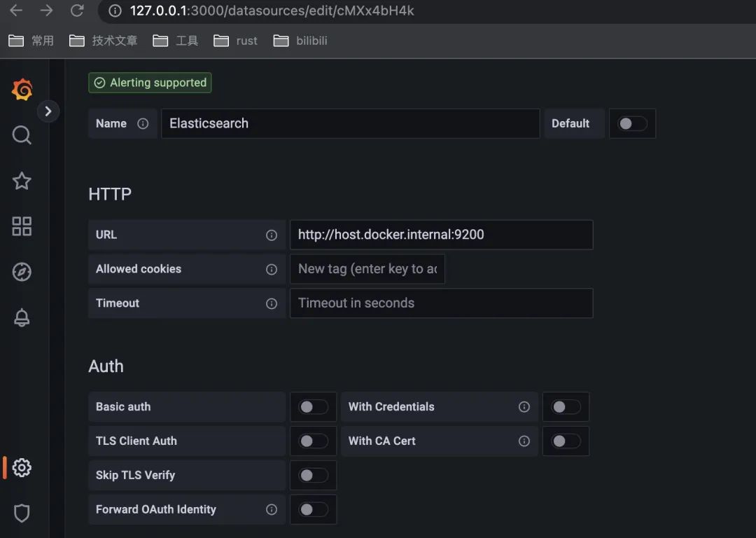
Task: Click the With CA Cert info icon
Action: click(x=524, y=441)
